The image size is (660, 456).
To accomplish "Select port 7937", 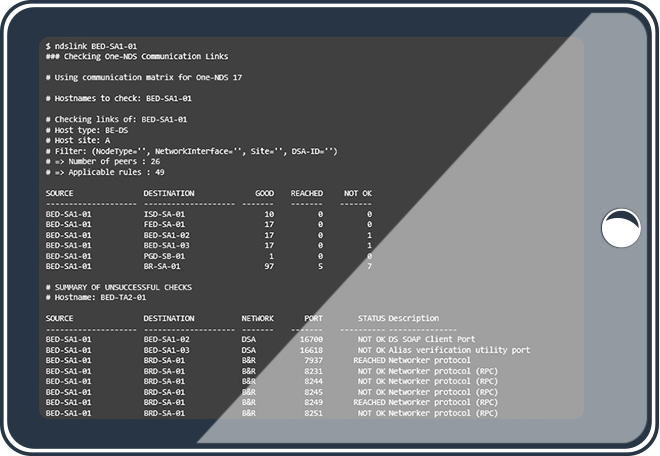I will (314, 360).
